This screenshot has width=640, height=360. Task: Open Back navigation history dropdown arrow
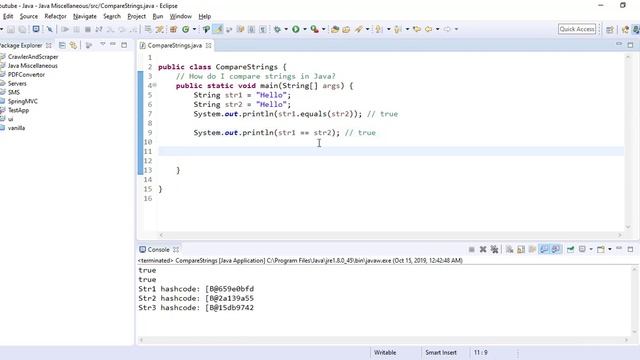pyautogui.click(x=437, y=29)
